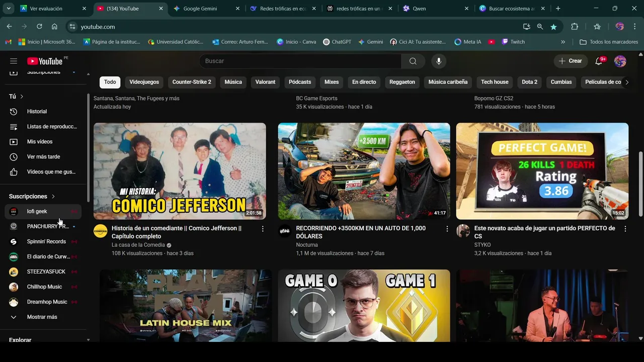Expand Mostrar más subscriptions

43,317
